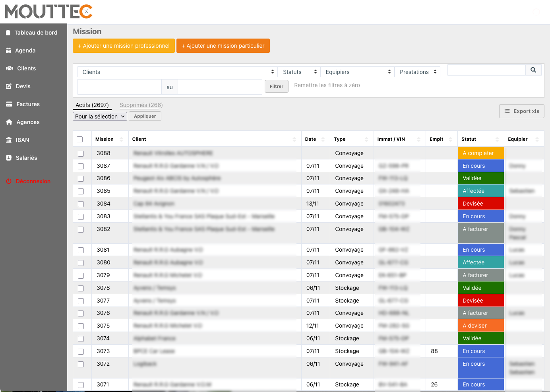Click the Factures credit card icon
Viewport: 550px width, 392px height.
[x=9, y=104]
